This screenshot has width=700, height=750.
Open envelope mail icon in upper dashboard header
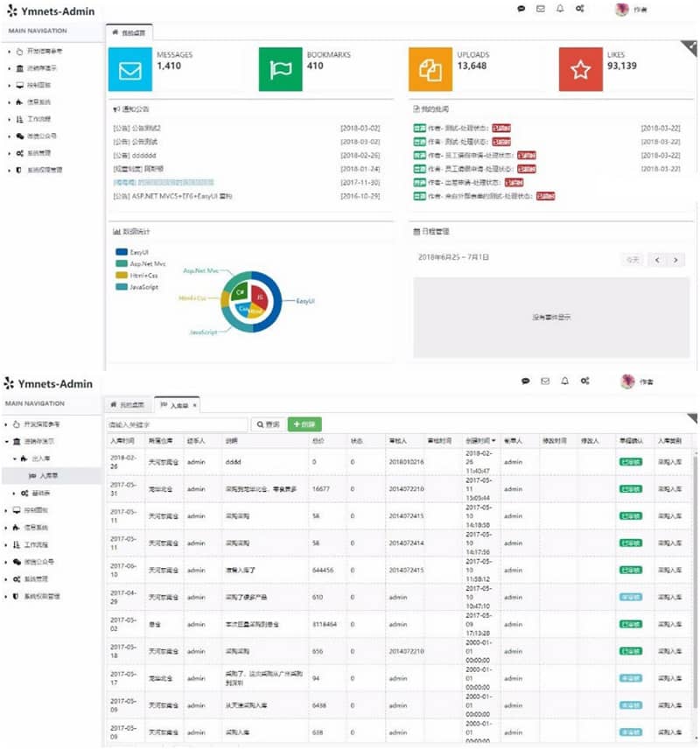(x=540, y=9)
